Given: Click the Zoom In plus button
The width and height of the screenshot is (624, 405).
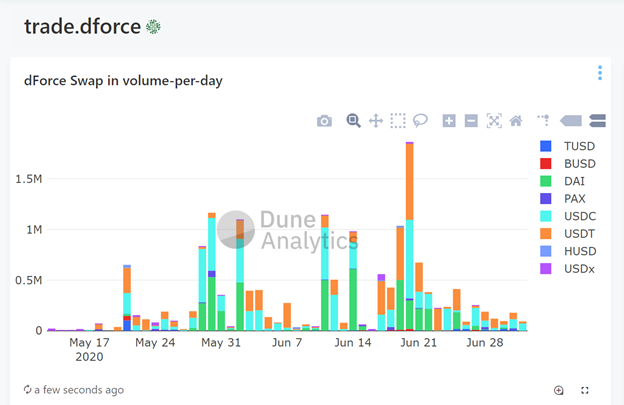Looking at the screenshot, I should pyautogui.click(x=449, y=121).
